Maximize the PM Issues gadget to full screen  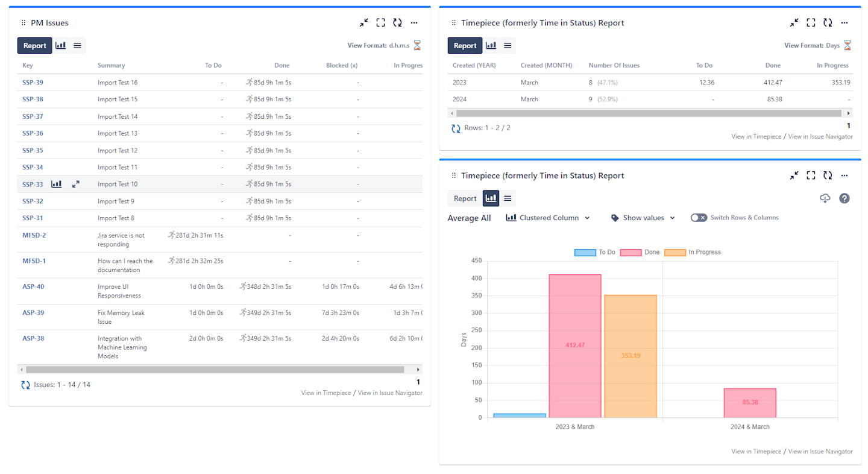(x=380, y=22)
